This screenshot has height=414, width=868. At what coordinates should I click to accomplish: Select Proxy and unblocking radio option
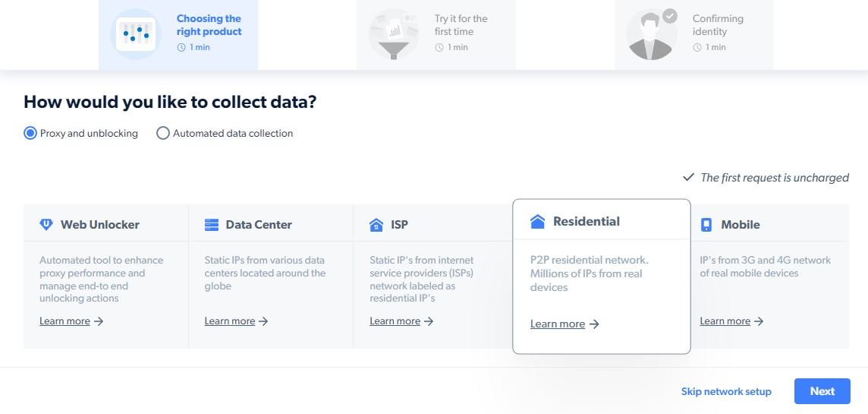pyautogui.click(x=30, y=134)
